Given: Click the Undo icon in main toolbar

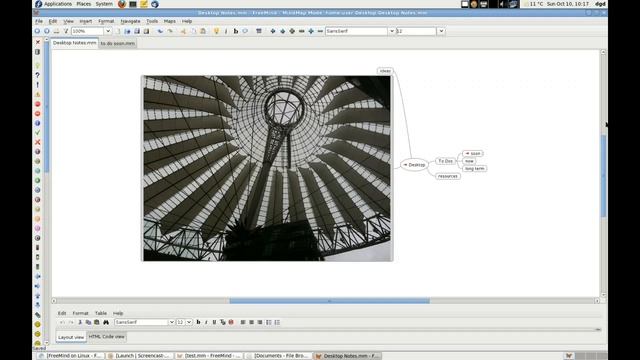Looking at the screenshot, I should pos(160,31).
